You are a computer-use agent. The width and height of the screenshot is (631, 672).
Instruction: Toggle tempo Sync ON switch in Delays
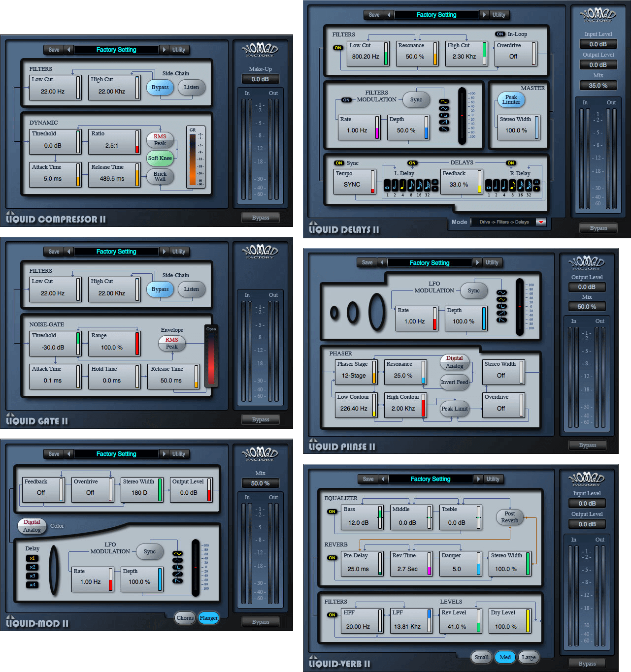pyautogui.click(x=339, y=163)
